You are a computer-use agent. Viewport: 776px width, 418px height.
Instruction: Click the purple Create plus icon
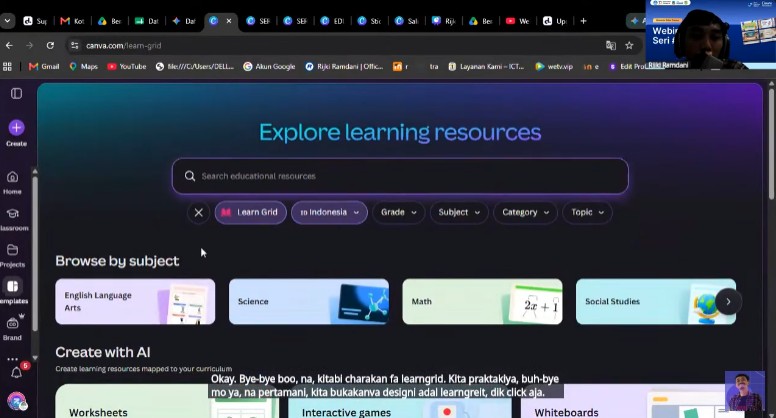point(16,128)
